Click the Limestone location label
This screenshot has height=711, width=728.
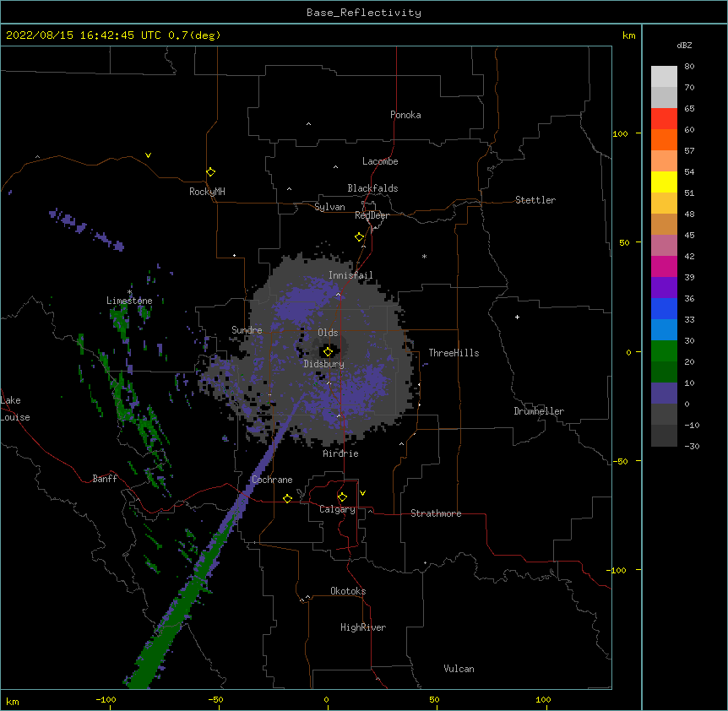point(129,301)
